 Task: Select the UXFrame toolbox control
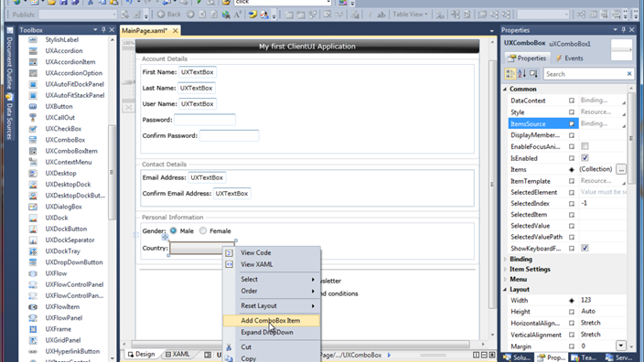pyautogui.click(x=58, y=329)
